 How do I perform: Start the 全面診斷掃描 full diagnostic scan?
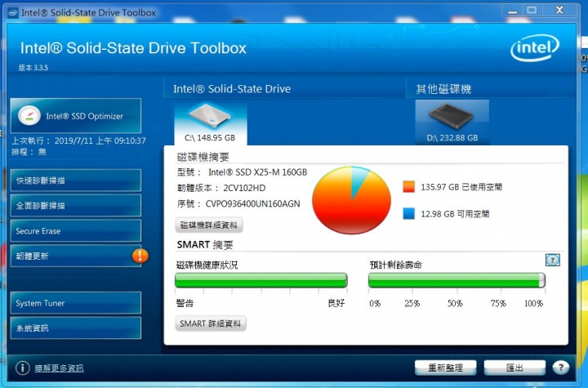pyautogui.click(x=76, y=205)
